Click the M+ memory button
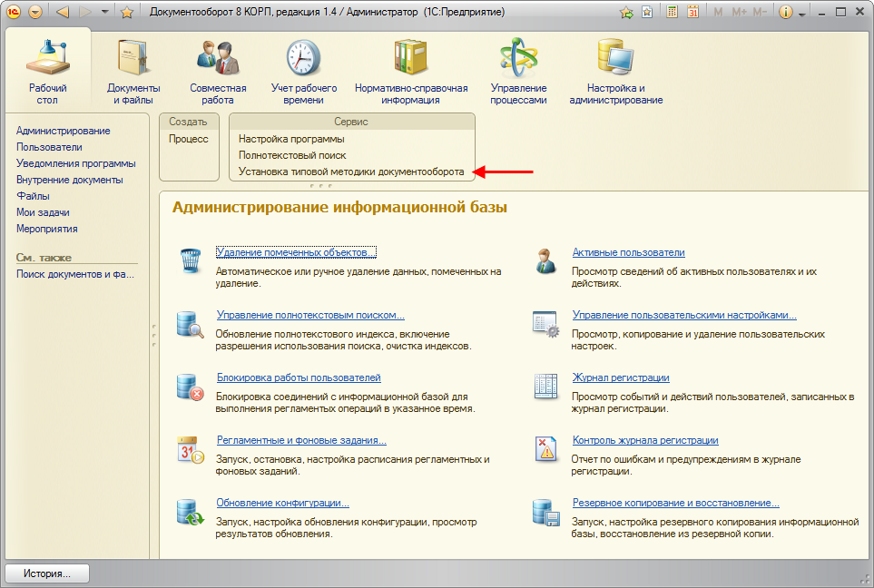Image resolution: width=874 pixels, height=588 pixels. coord(739,12)
